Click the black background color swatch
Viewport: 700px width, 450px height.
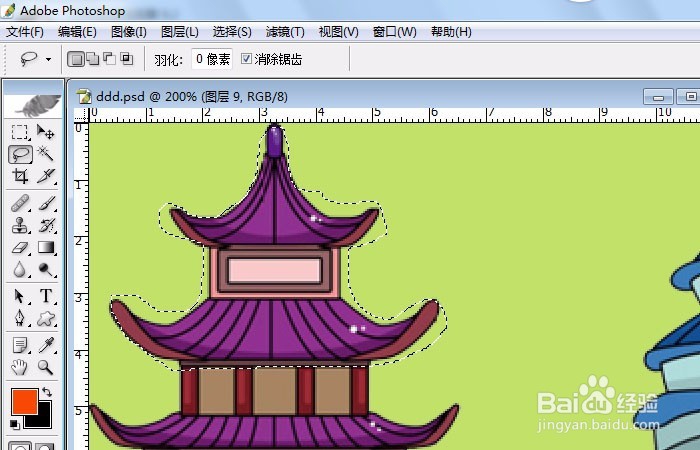42,419
